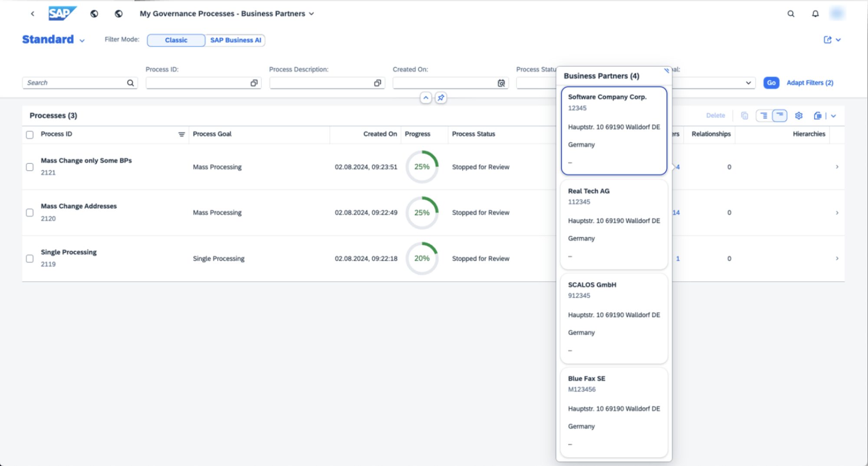Click the export to spreadsheet icon

(818, 115)
